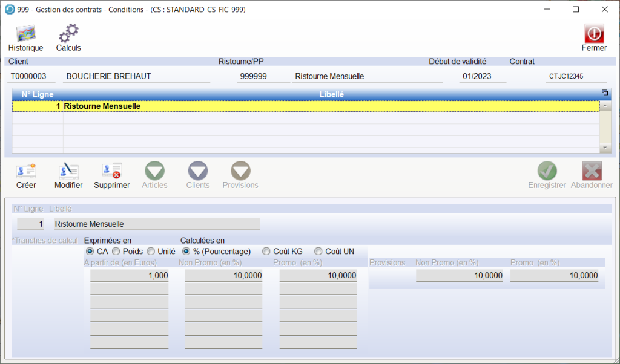Choose the Coût KG radio option
The width and height of the screenshot is (620, 364).
(x=266, y=251)
